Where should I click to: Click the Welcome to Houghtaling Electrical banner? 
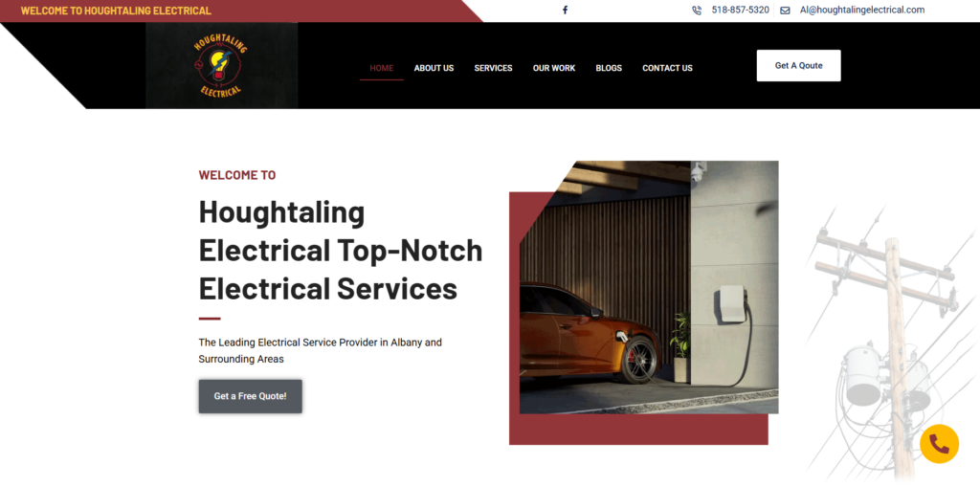coord(116,11)
